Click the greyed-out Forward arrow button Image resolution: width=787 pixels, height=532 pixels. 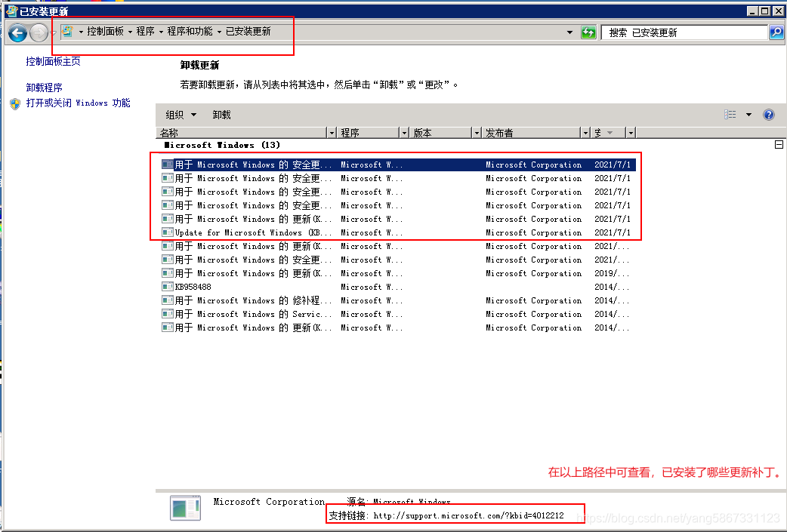[x=39, y=33]
